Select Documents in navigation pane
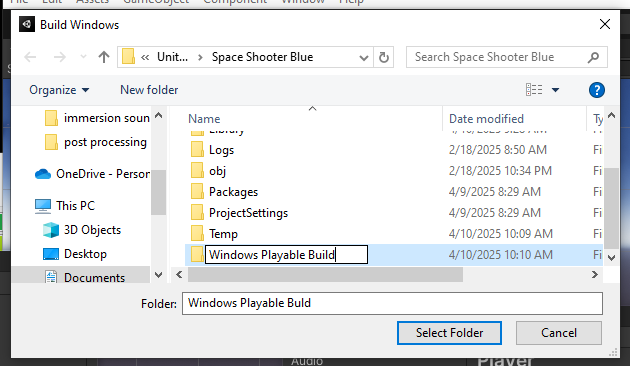Viewport: 630px width, 366px height. pyautogui.click(x=85, y=278)
